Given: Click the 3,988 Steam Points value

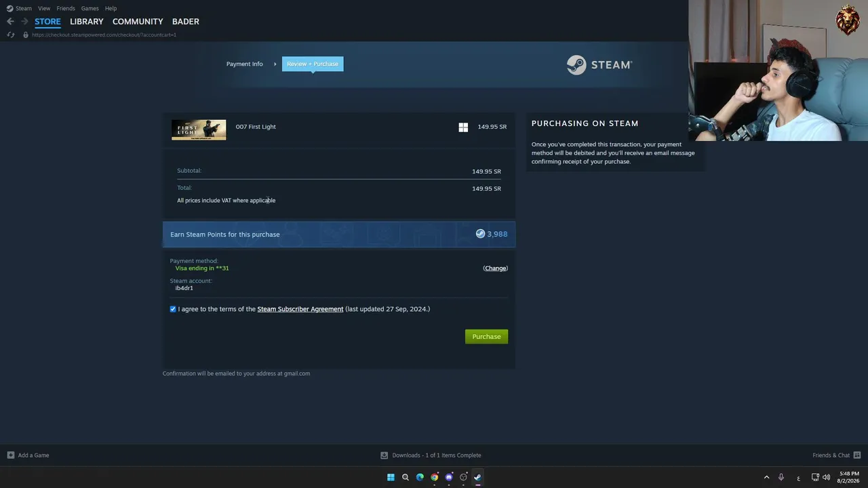Looking at the screenshot, I should tap(497, 234).
